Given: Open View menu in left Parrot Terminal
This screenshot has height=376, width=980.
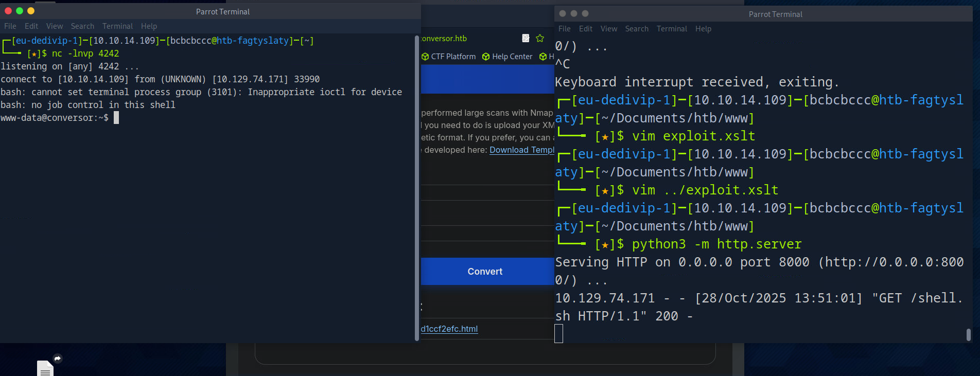Looking at the screenshot, I should tap(55, 26).
